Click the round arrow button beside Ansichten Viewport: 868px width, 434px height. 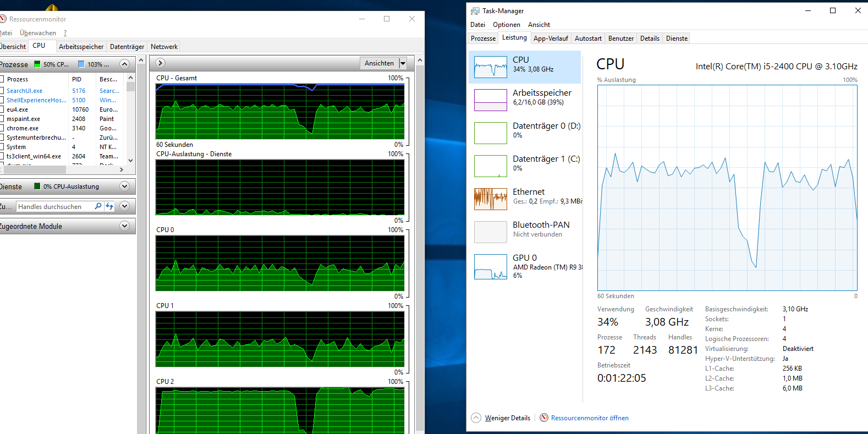161,63
